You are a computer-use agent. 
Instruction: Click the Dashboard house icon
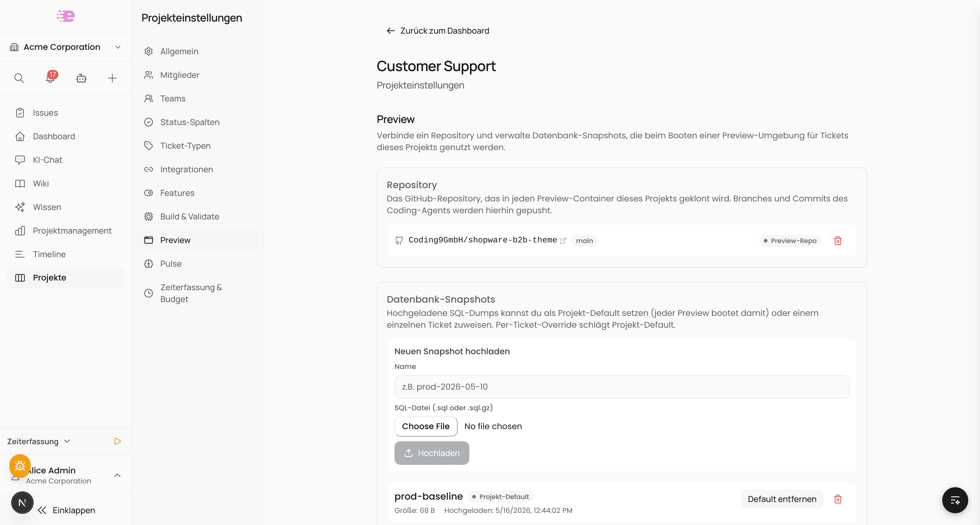pyautogui.click(x=20, y=136)
